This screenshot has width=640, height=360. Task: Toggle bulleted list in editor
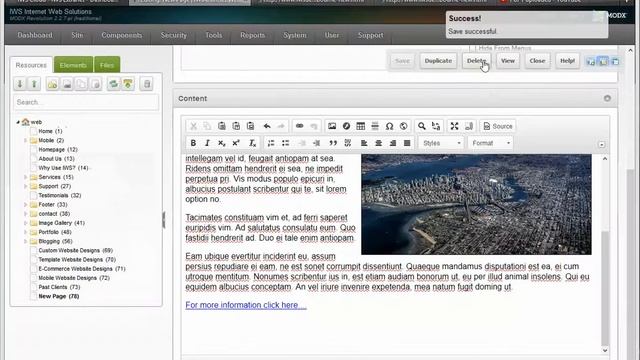coord(285,143)
